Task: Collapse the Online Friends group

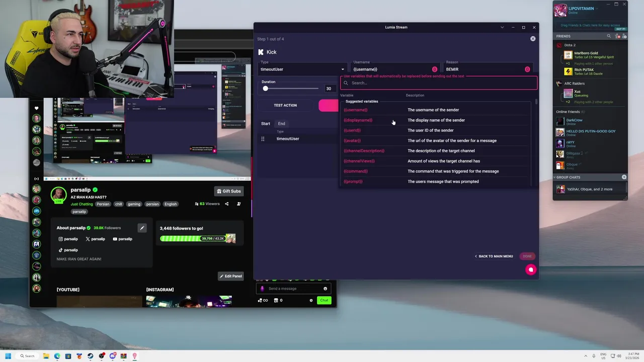Action: pyautogui.click(x=571, y=112)
